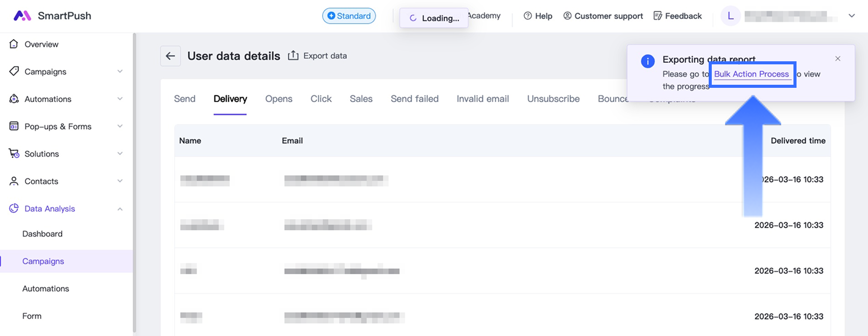Screen dimensions: 868x336
Task: Click the Export data upload icon
Action: [x=293, y=56]
